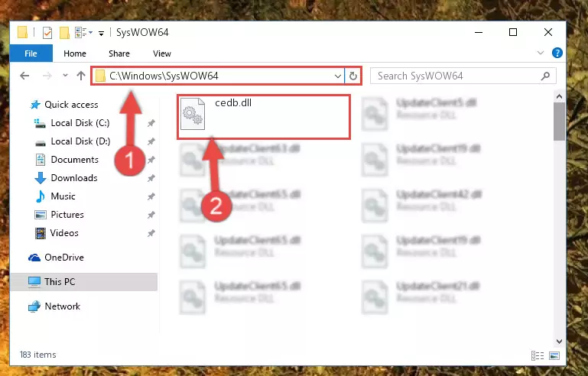Click the pin icon beside Pictures
This screenshot has width=588, height=376.
pos(151,215)
